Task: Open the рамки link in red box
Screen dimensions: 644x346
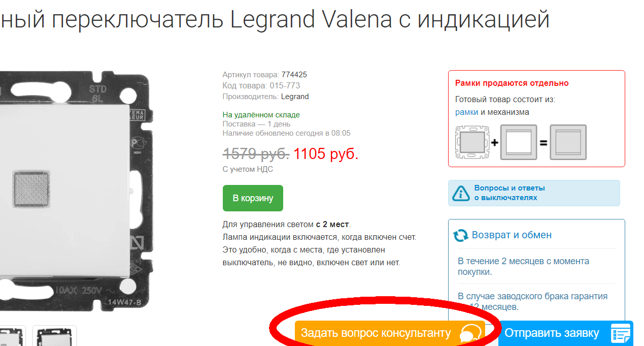Action: 466,112
